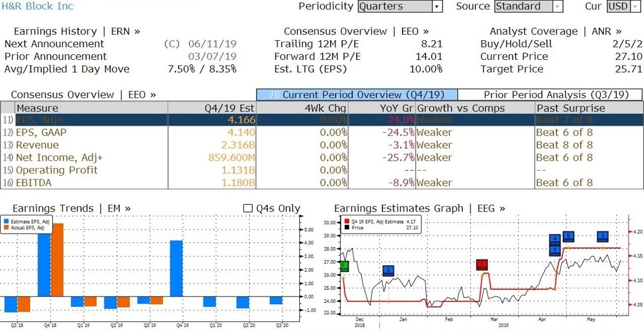Click the blue Estimate EPS, Adj legend swatch

5,222
